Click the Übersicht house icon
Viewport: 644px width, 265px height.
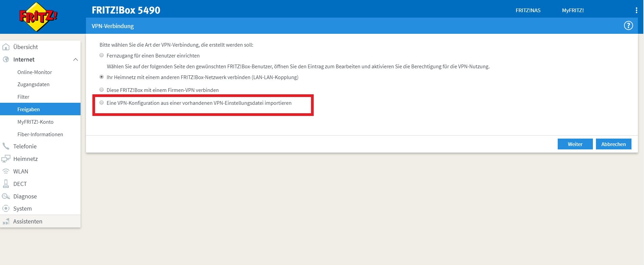6,47
